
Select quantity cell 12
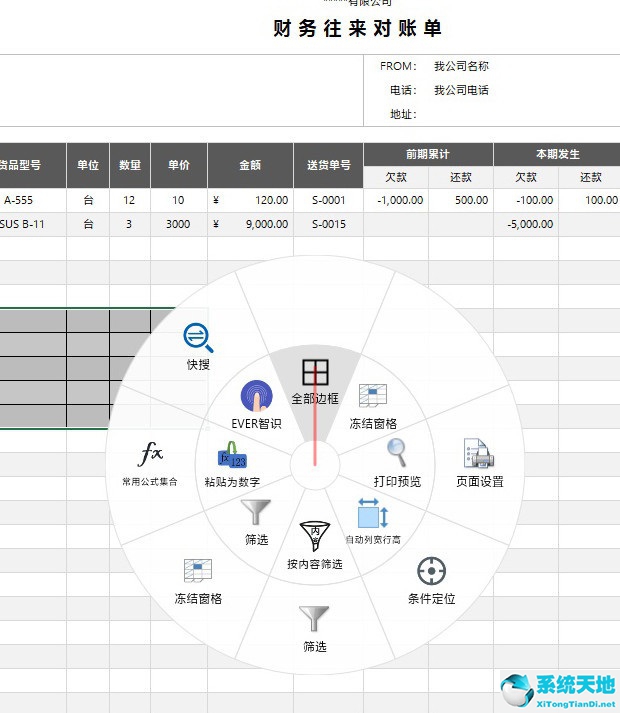130,200
